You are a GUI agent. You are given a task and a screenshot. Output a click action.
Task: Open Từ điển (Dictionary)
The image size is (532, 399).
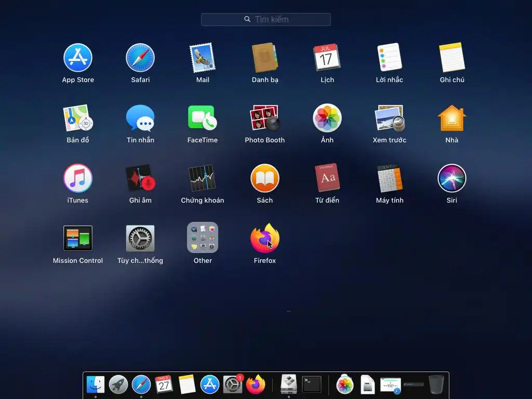pos(327,178)
